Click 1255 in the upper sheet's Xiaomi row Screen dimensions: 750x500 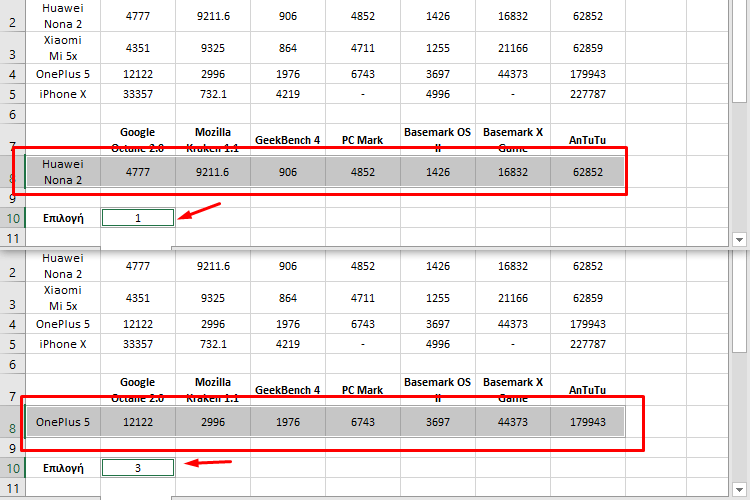click(438, 48)
